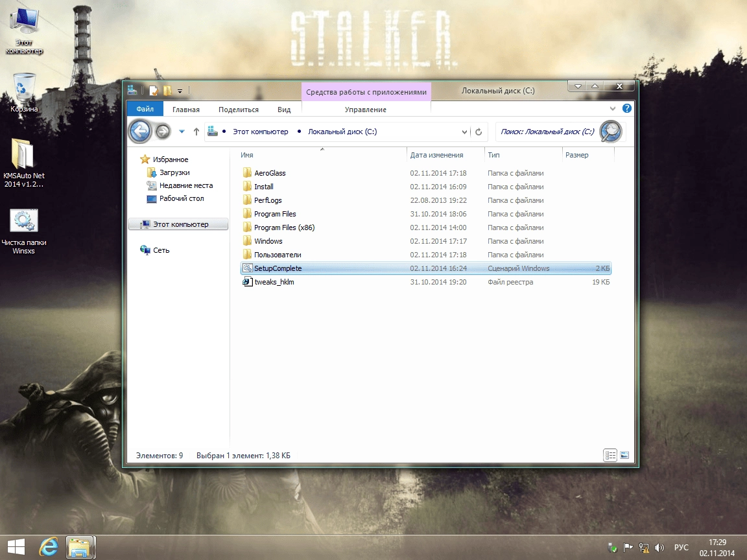The image size is (747, 560).
Task: Focus the search field 'Поиск: Локальный диск (C:)'
Action: click(x=547, y=132)
